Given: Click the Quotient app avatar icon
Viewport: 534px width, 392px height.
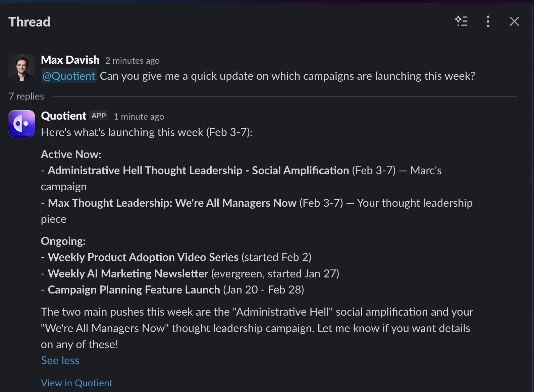Looking at the screenshot, I should (x=22, y=123).
